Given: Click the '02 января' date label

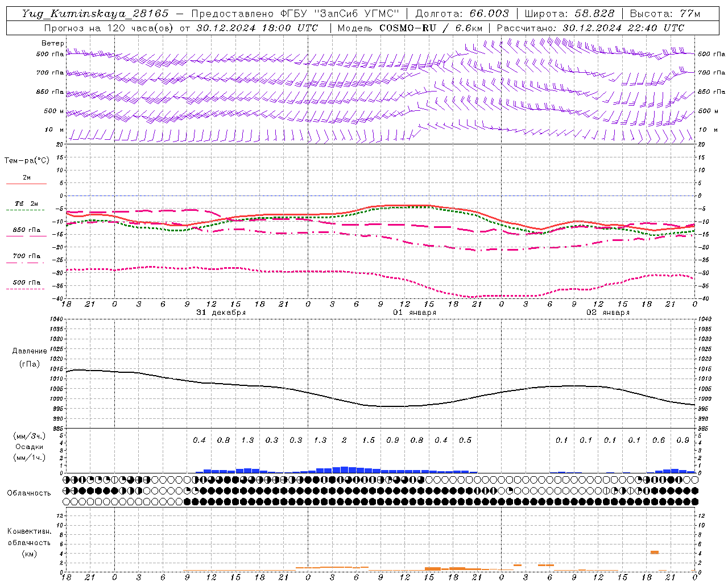Looking at the screenshot, I should 608,313.
